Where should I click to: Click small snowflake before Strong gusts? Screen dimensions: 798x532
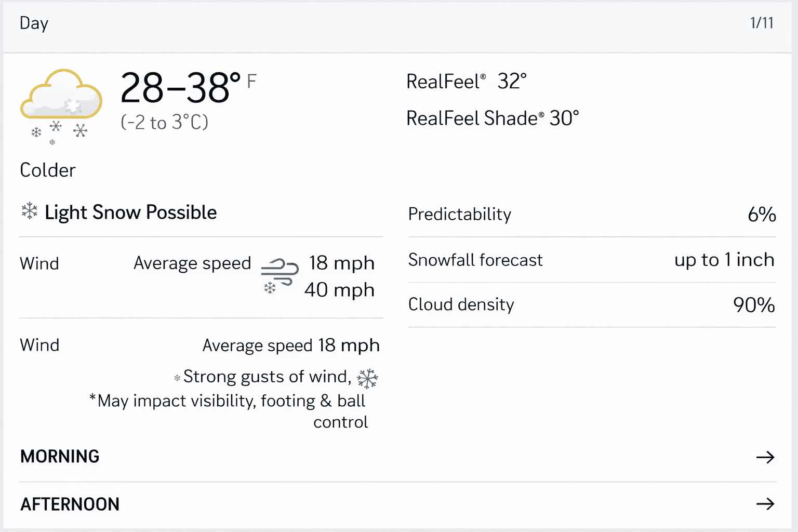point(177,378)
